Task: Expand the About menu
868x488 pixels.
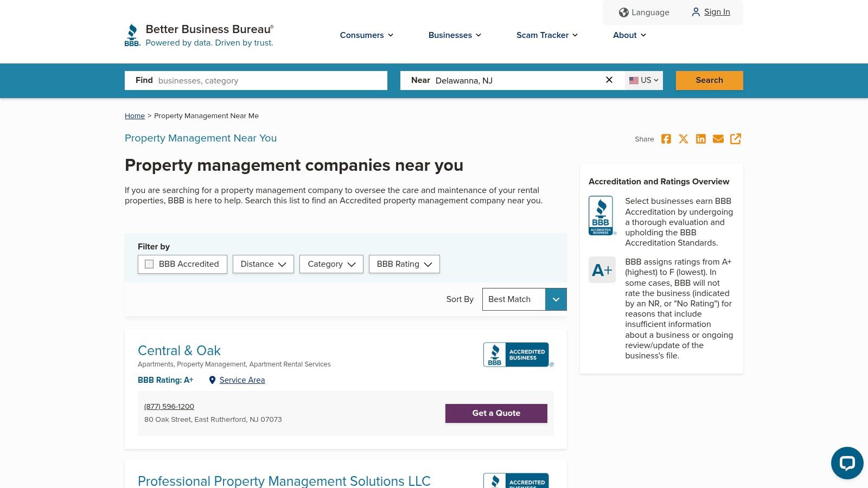Action: pyautogui.click(x=630, y=35)
